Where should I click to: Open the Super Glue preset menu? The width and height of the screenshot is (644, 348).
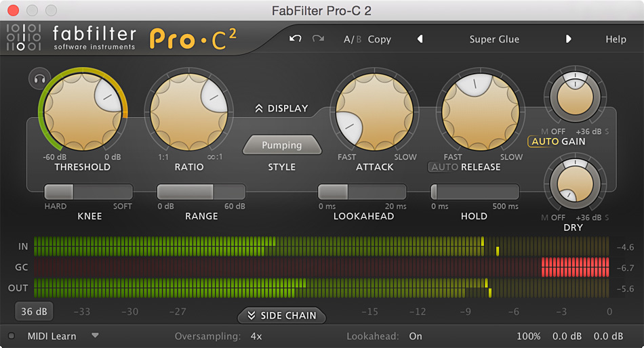coord(494,39)
